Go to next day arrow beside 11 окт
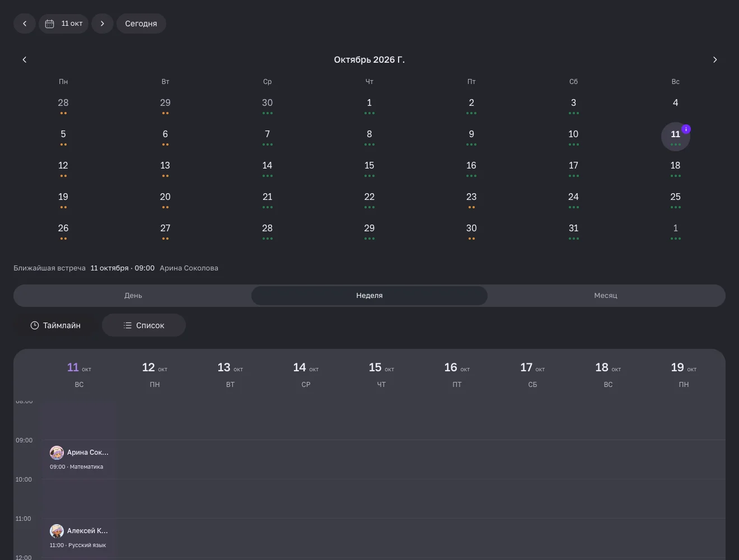 coord(102,24)
